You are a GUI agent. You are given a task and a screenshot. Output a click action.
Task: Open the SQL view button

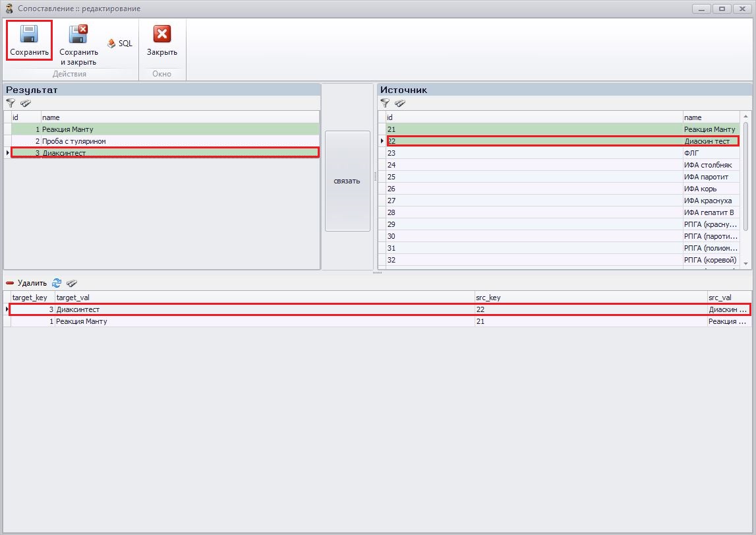pos(120,44)
